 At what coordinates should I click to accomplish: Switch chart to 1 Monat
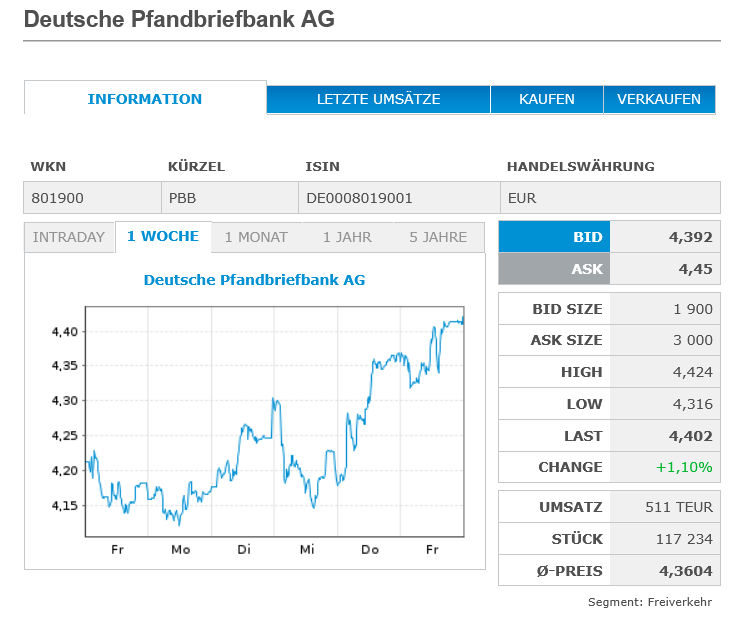point(256,237)
